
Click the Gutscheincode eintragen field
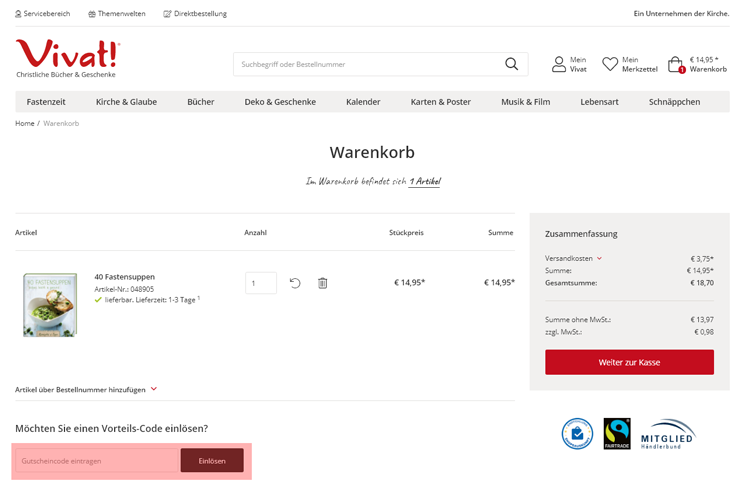pos(97,460)
